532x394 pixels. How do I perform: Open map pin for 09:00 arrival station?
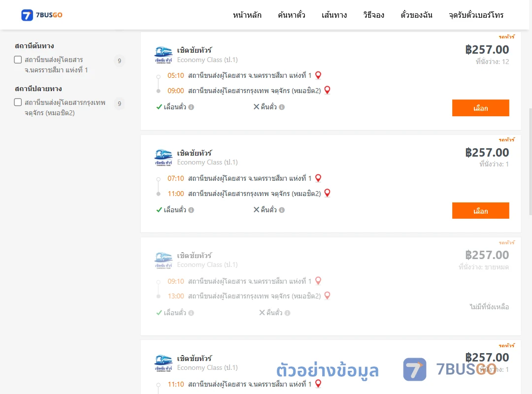point(328,90)
